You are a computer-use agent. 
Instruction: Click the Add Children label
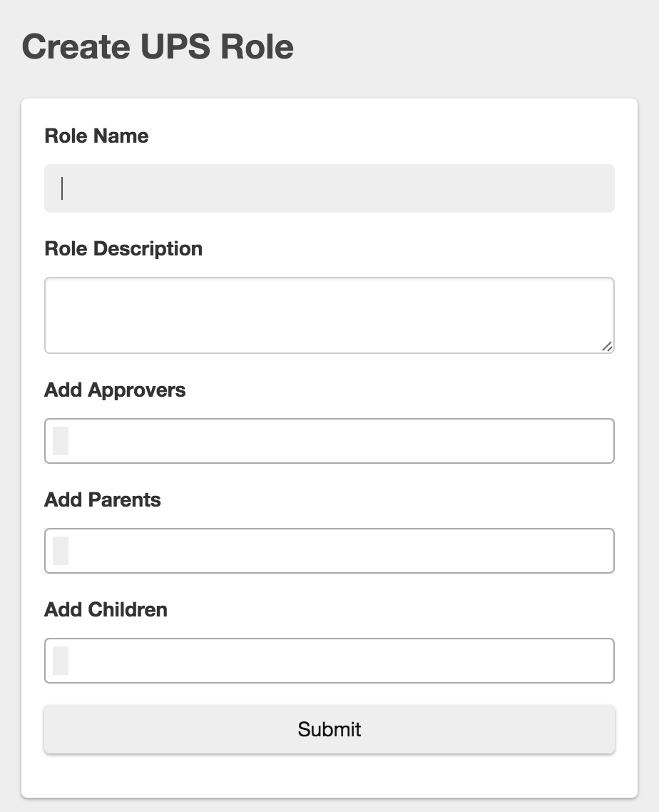(106, 610)
